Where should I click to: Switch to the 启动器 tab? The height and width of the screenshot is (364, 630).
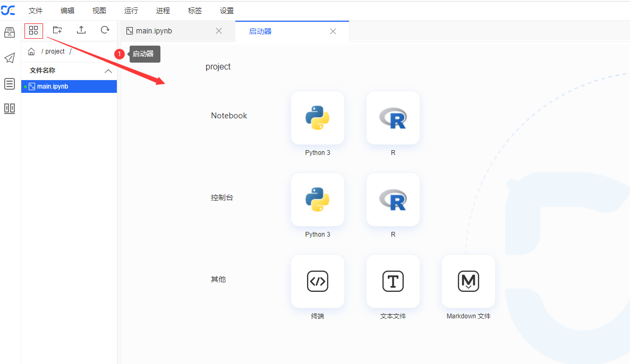292,31
